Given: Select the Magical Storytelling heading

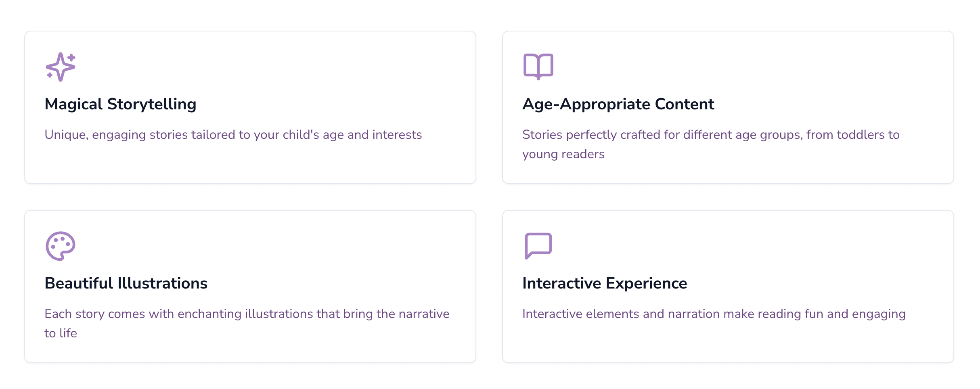Looking at the screenshot, I should pyautogui.click(x=120, y=104).
